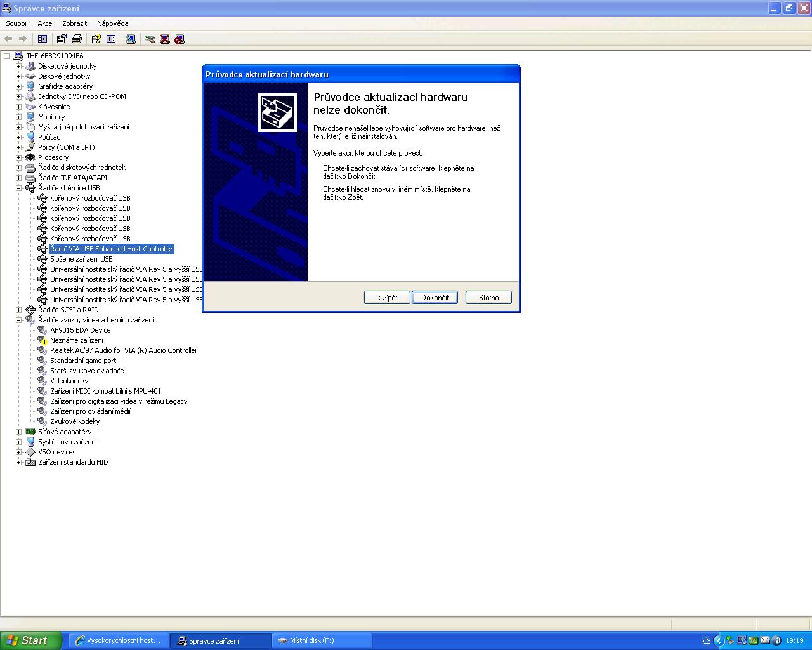Click the envelope mail tray icon
Image resolution: width=812 pixels, height=650 pixels.
click(764, 640)
